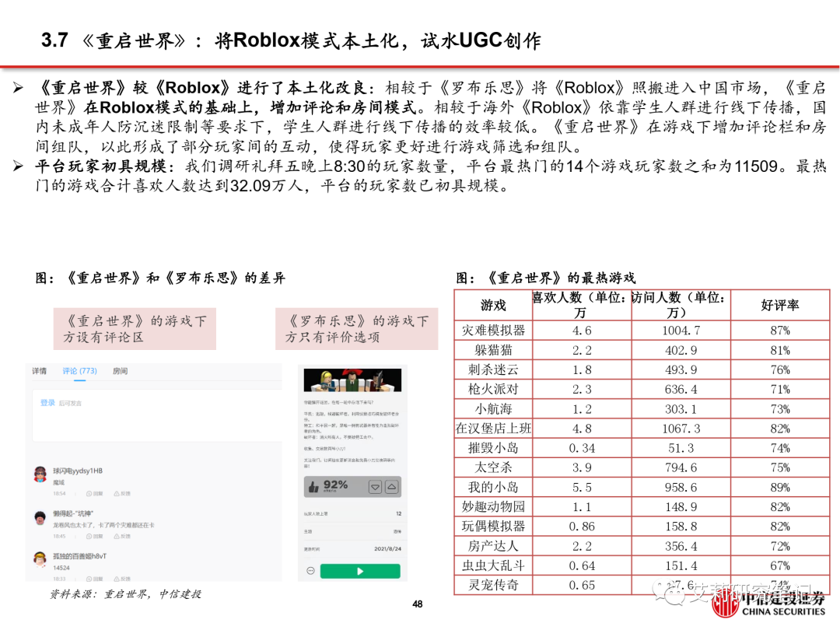Click the 1004.7 visits value
Viewport: 840px width, 630px height.
[681, 331]
